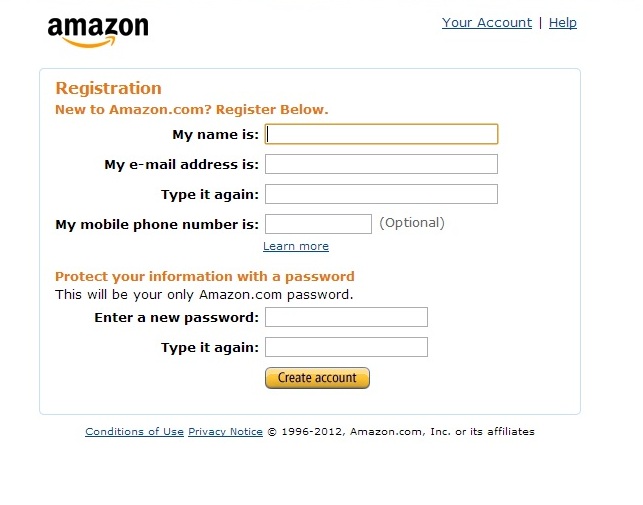
Task: Open the Help link
Action: (x=563, y=23)
